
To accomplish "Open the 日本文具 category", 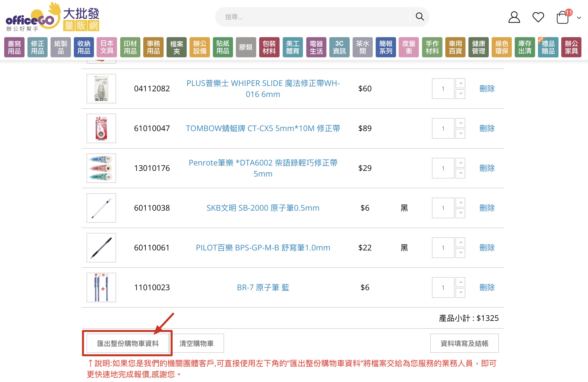I will click(x=107, y=47).
